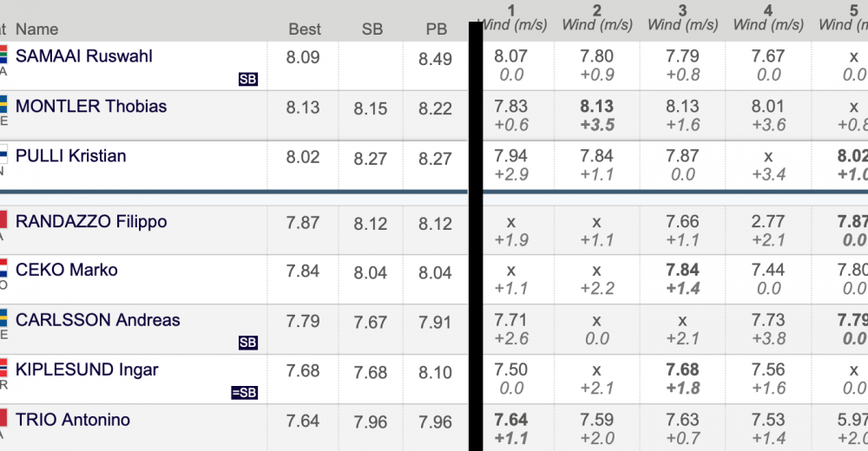Select the Best column header
The image size is (868, 451).
point(305,29)
